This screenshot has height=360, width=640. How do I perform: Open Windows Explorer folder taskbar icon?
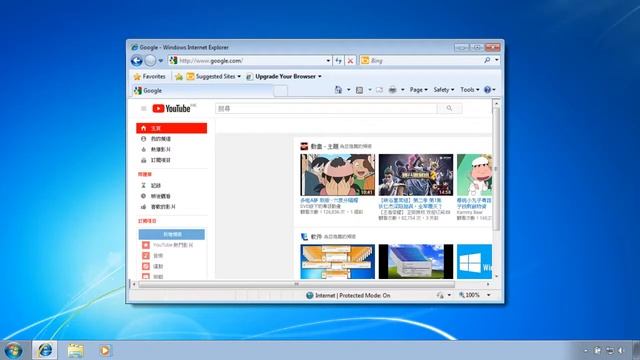[x=75, y=350]
